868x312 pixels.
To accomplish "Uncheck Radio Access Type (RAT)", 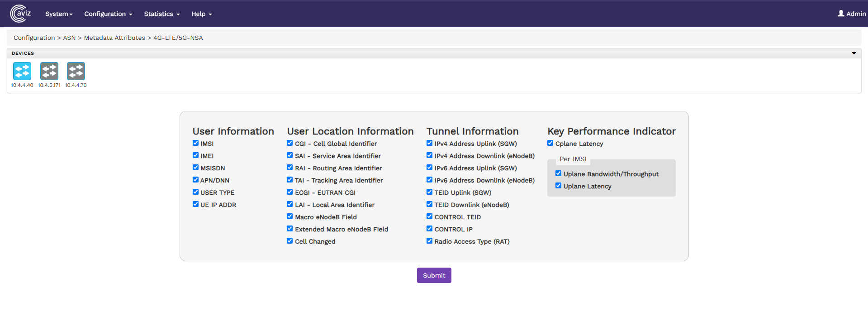I will 430,241.
